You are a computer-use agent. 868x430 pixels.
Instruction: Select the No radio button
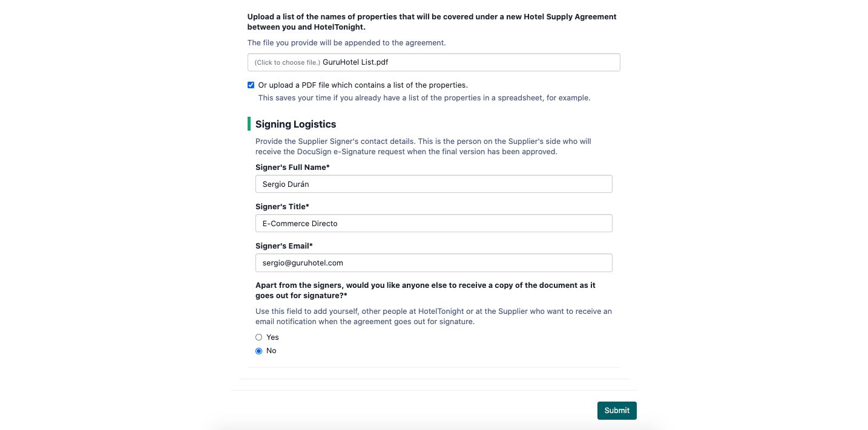[x=259, y=351]
